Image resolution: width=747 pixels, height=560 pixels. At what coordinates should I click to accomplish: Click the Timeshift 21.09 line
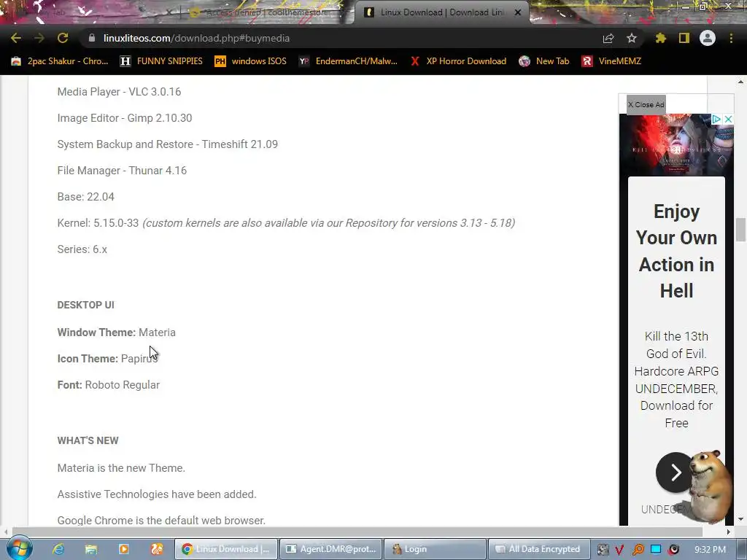[168, 144]
